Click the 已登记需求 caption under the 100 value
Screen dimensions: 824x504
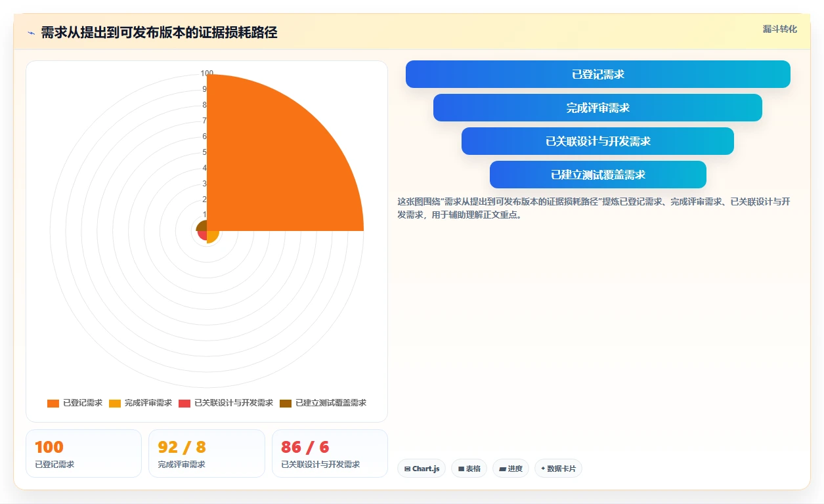pos(54,465)
